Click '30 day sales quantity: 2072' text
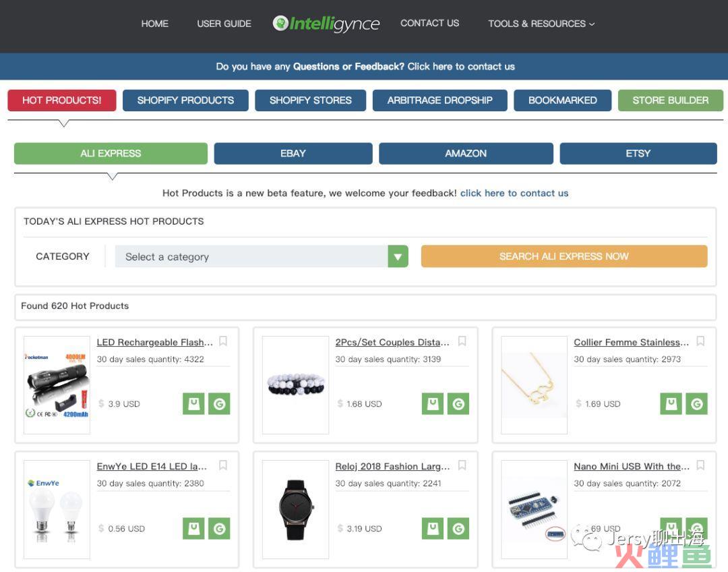The image size is (728, 572). tap(628, 483)
